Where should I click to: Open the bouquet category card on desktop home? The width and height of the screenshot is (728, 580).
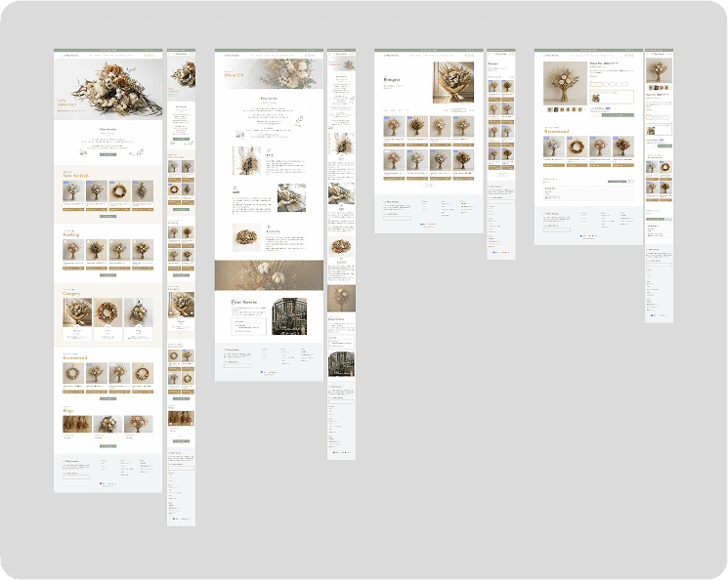tap(77, 319)
